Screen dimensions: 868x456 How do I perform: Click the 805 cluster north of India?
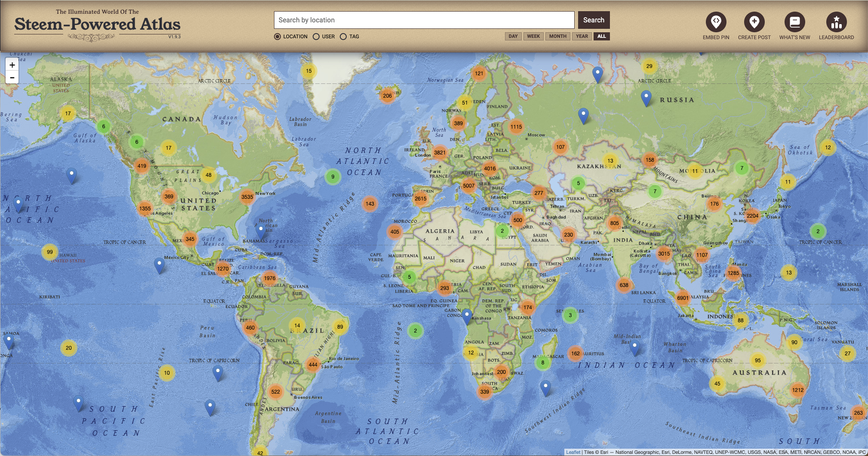point(615,223)
